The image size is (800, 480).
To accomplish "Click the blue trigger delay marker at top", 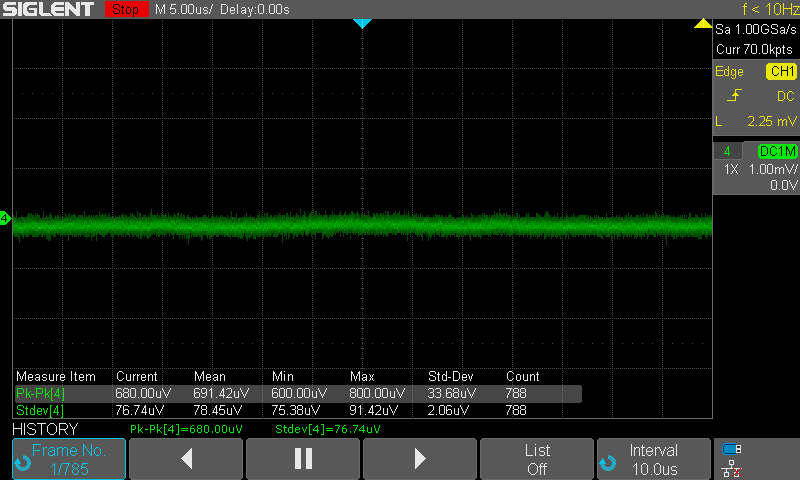I will pyautogui.click(x=362, y=23).
